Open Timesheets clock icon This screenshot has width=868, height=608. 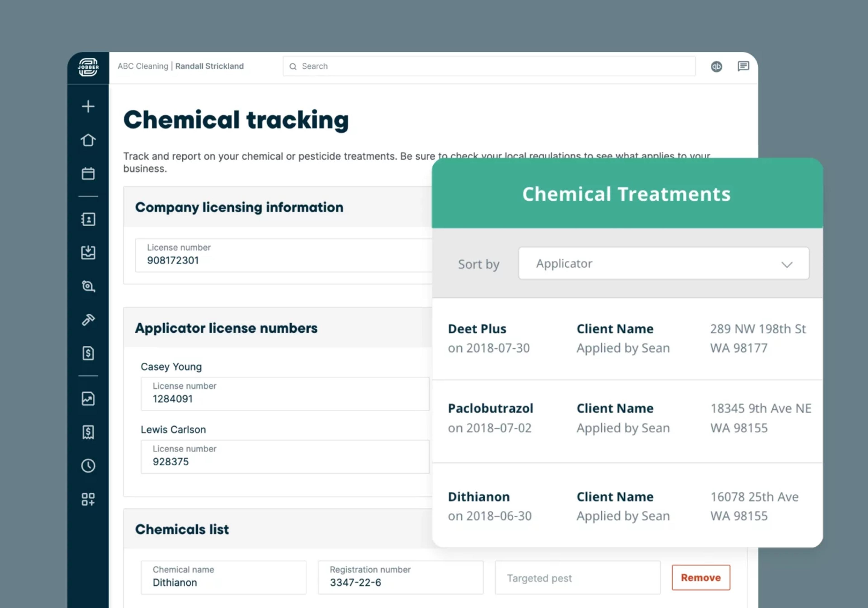(x=88, y=465)
